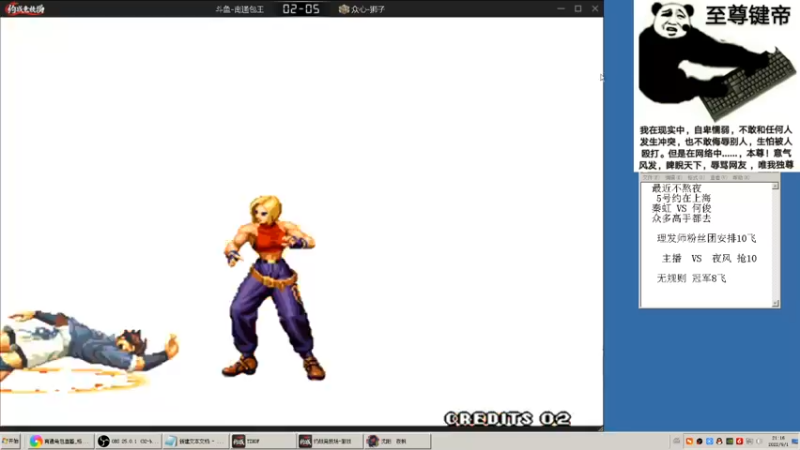Click the CREDITS 02 counter in the game
This screenshot has height=450, width=800.
pos(507,419)
